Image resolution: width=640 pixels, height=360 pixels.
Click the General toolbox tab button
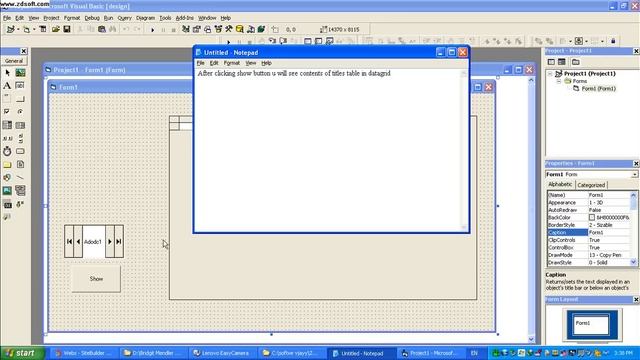point(14,61)
